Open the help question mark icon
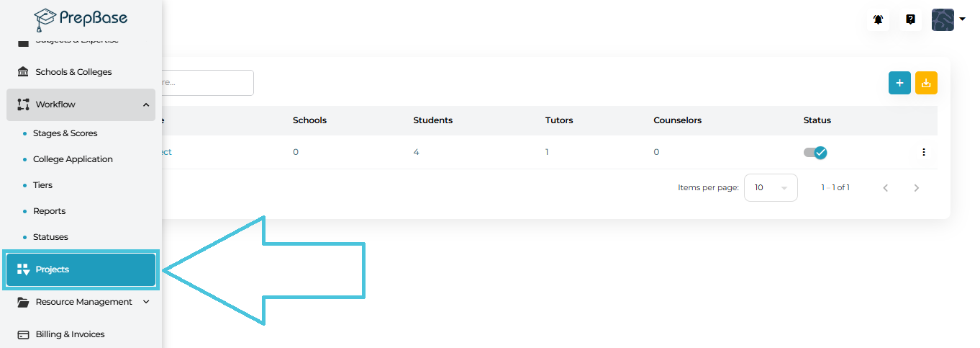The image size is (980, 348). [910, 19]
